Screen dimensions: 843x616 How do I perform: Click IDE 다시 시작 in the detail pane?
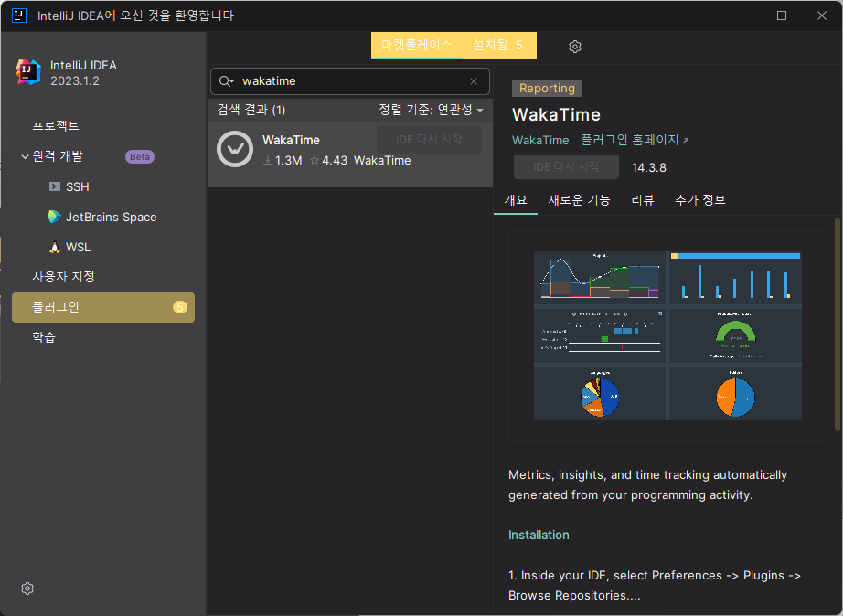[x=566, y=167]
